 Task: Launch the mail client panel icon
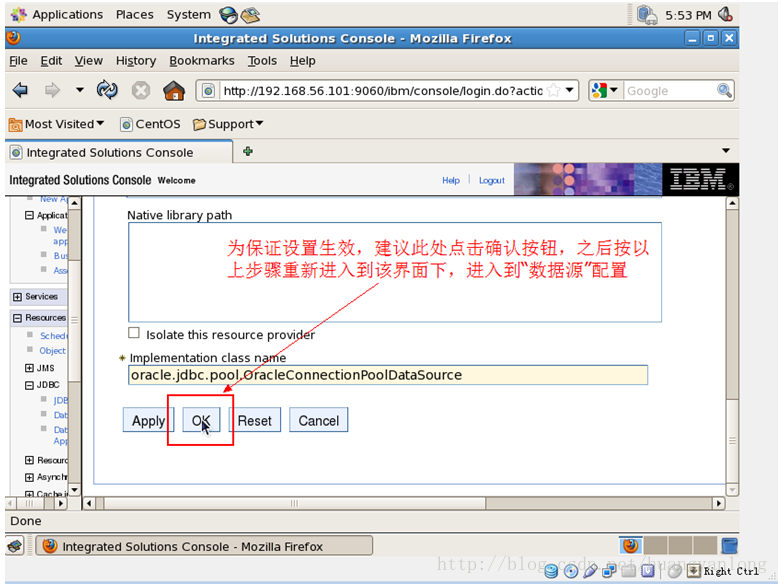251,15
